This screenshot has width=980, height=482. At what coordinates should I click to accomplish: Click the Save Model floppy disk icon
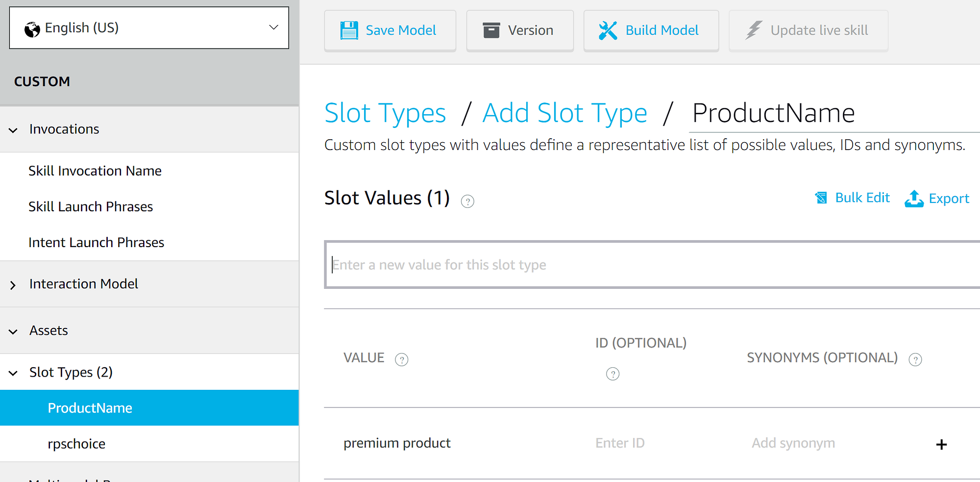point(349,30)
